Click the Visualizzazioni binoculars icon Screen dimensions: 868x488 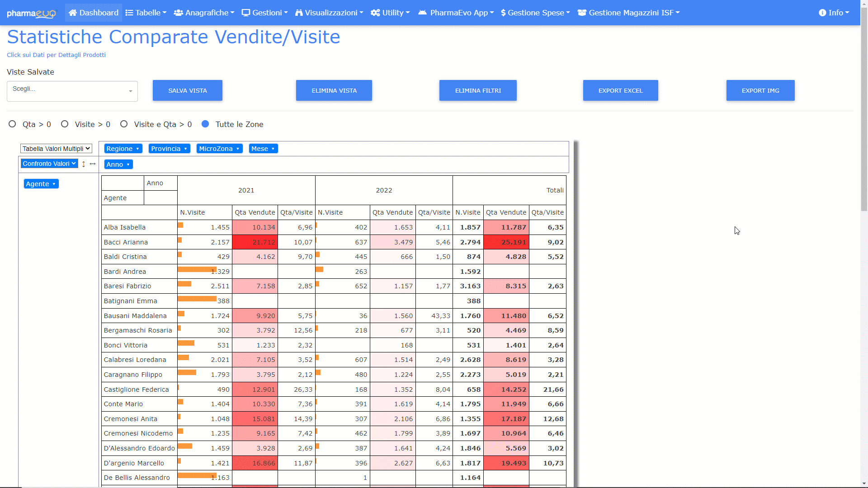(x=299, y=13)
